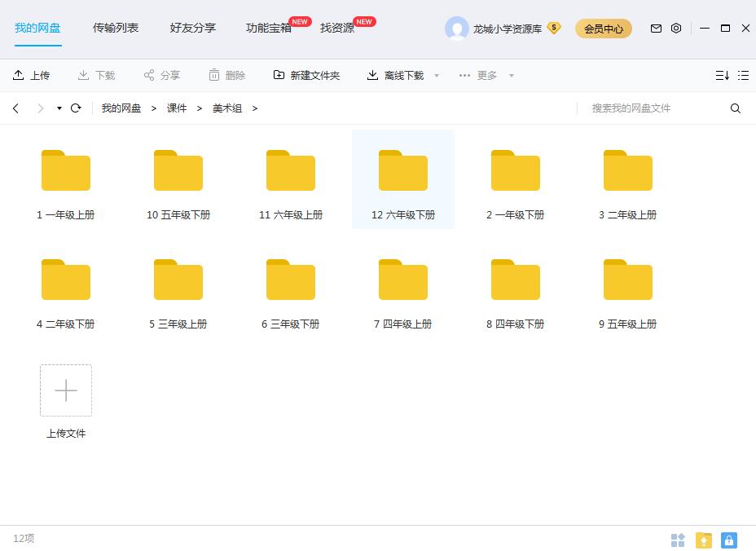This screenshot has width=756, height=551.
Task: Switch to 我的网盘 tab
Action: (37, 28)
